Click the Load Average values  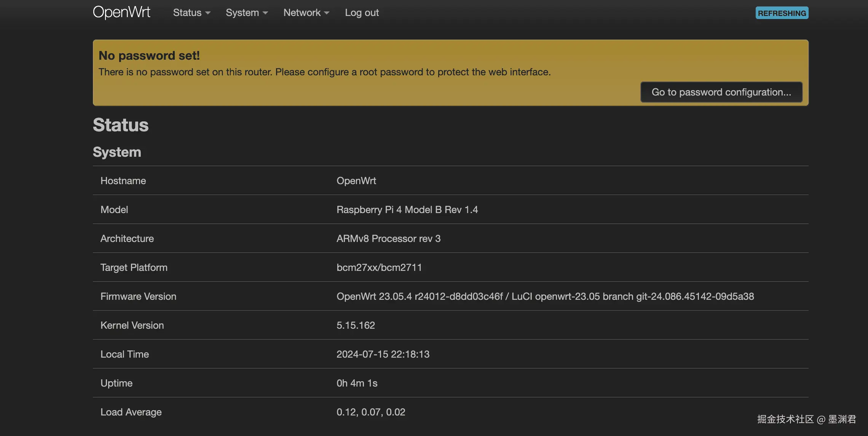coord(370,412)
